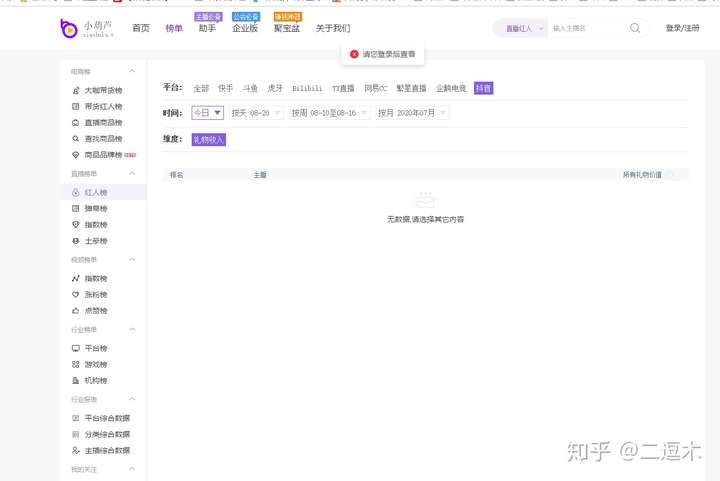Image resolution: width=720 pixels, height=481 pixels.
Task: Click the heart icon beside 涨粉榜
Action: pyautogui.click(x=76, y=294)
